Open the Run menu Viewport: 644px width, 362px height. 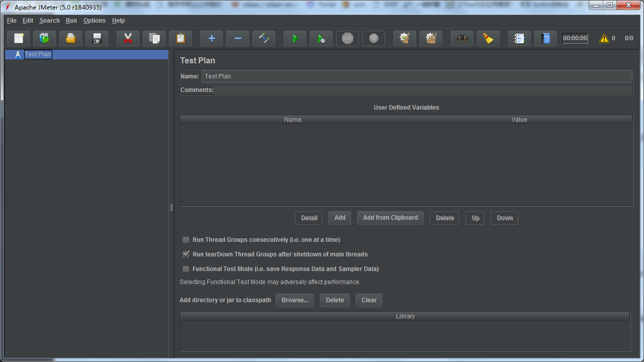(x=71, y=21)
